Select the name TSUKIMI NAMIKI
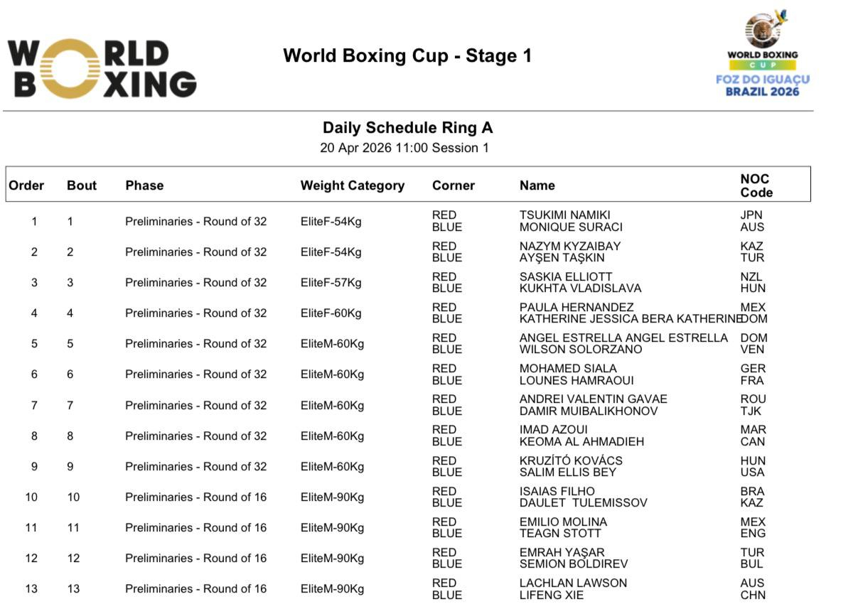 point(564,215)
